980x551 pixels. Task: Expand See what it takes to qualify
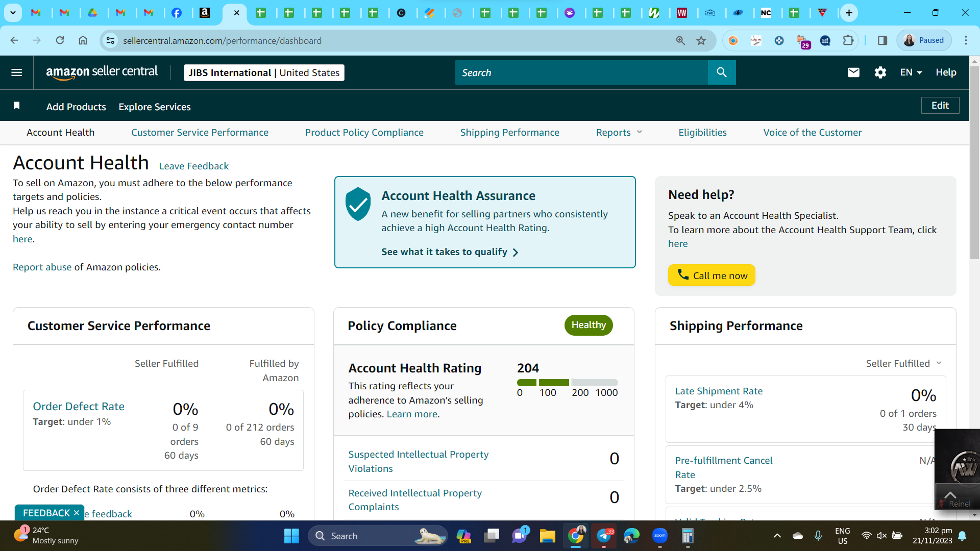(450, 252)
